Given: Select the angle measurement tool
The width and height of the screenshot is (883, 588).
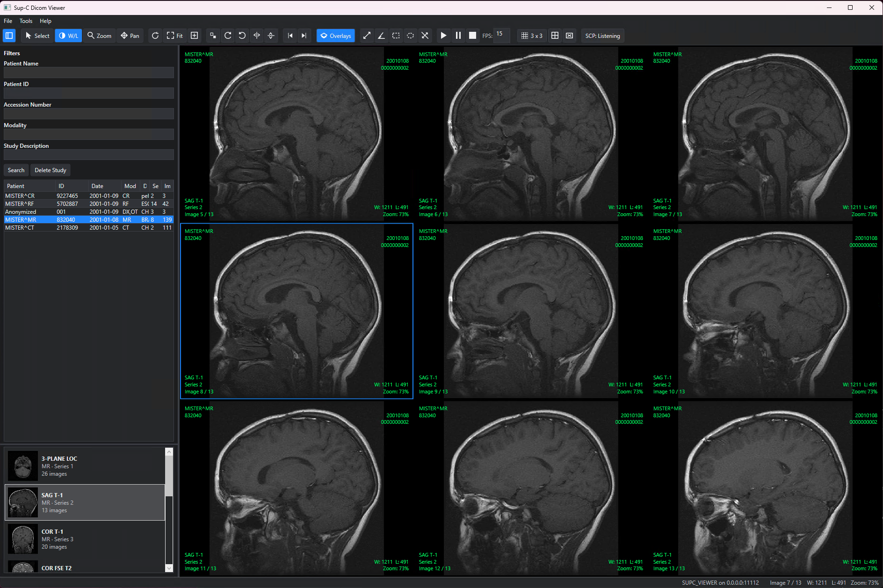Looking at the screenshot, I should point(382,36).
